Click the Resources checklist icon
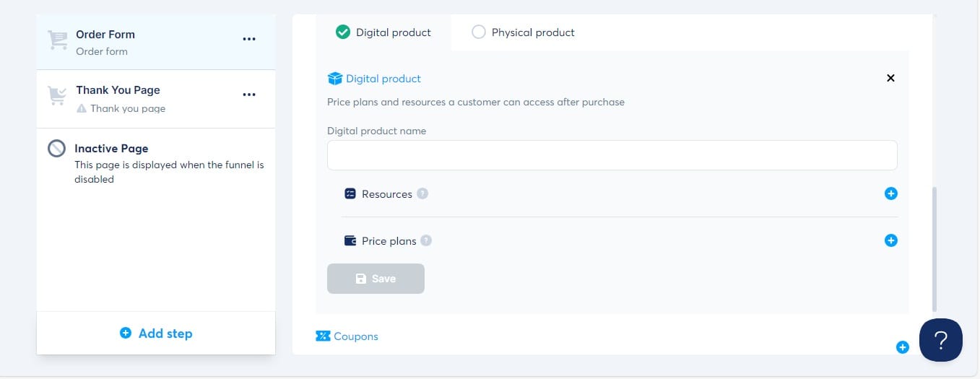This screenshot has width=980, height=379. pos(350,193)
